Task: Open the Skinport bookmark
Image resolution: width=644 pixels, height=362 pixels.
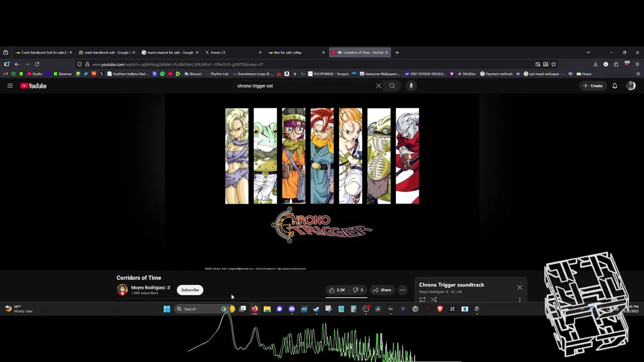Action: pos(193,74)
